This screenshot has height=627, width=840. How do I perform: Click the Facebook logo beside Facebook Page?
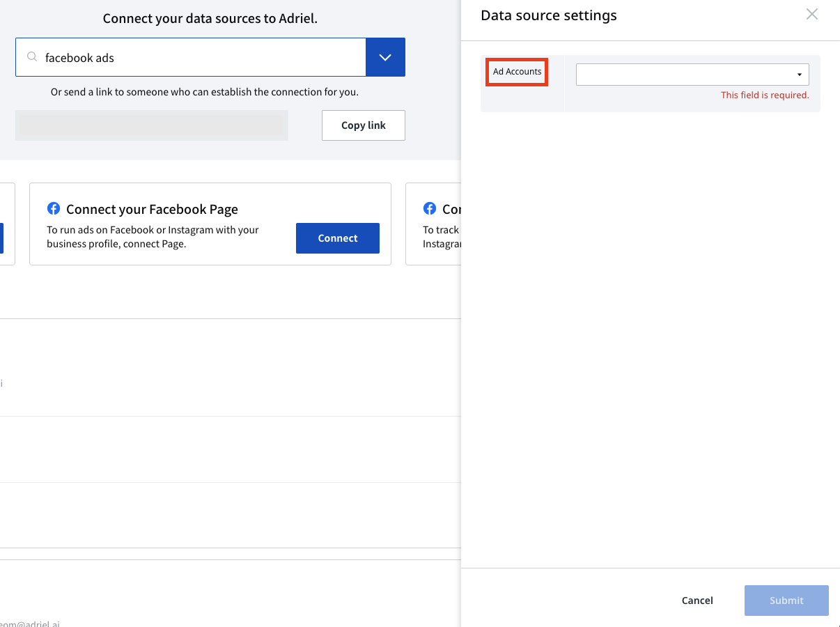(x=54, y=208)
